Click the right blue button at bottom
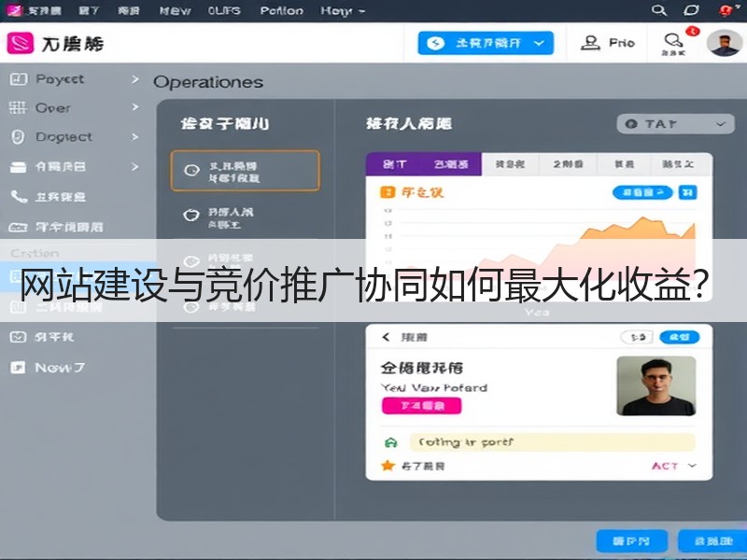 (712, 541)
